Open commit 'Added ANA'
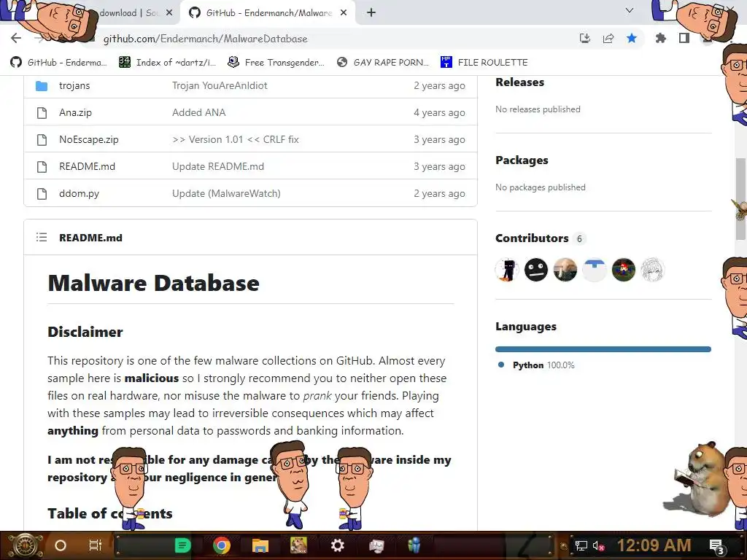This screenshot has height=560, width=747. [198, 113]
